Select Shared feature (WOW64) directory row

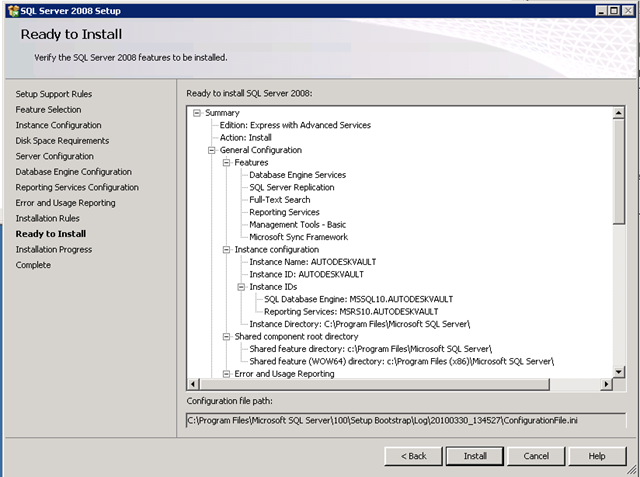pyautogui.click(x=402, y=361)
